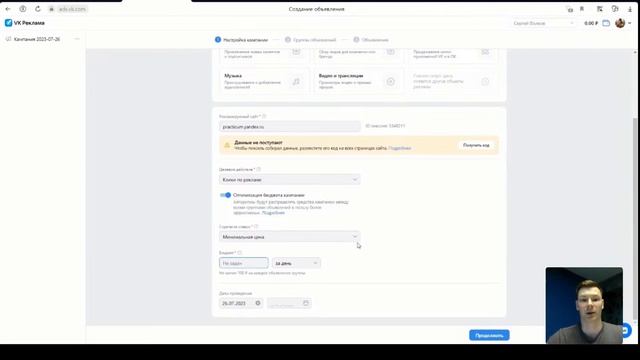This screenshot has height=360, width=640.
Task: Open Подробнее link under budget optimization
Action: click(x=273, y=213)
